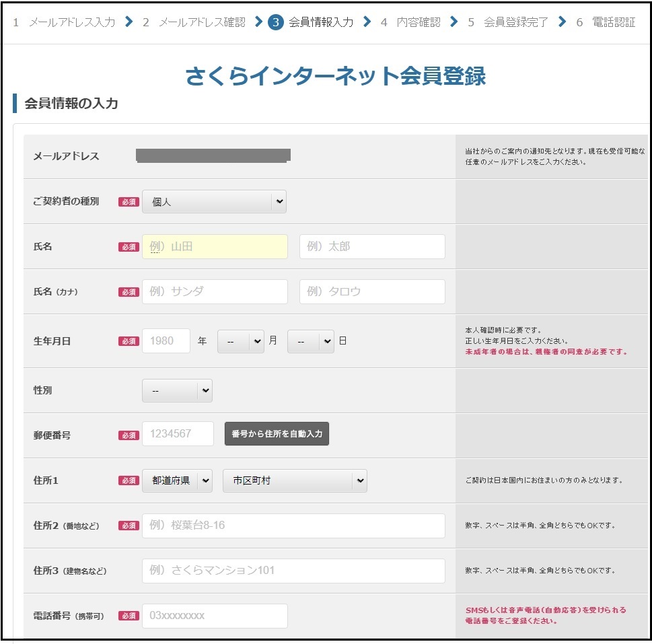Click the 必須 badge beside 電話番号

point(129,616)
